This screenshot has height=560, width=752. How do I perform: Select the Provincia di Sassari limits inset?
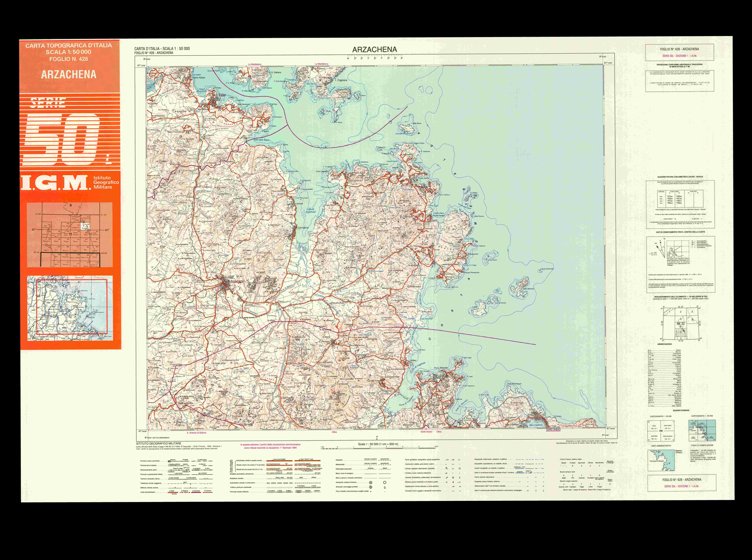click(661, 460)
